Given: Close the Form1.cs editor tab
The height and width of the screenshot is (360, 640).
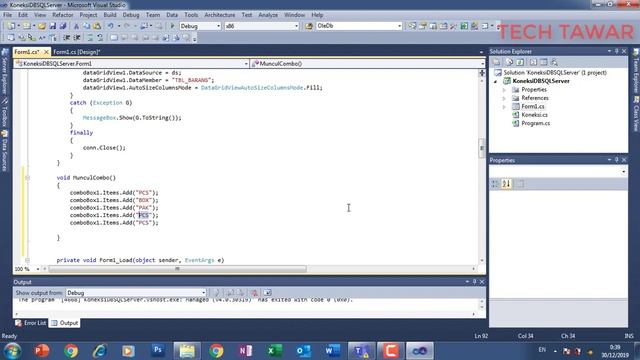Looking at the screenshot, I should 46,52.
